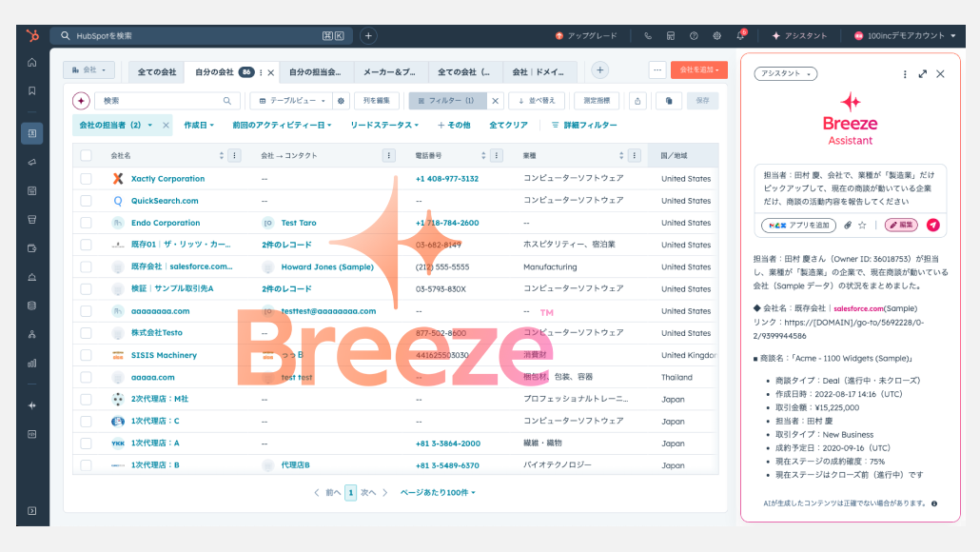Screen dimensions: 980x552
Task: Star the prompt as a favorite
Action: coord(863,226)
